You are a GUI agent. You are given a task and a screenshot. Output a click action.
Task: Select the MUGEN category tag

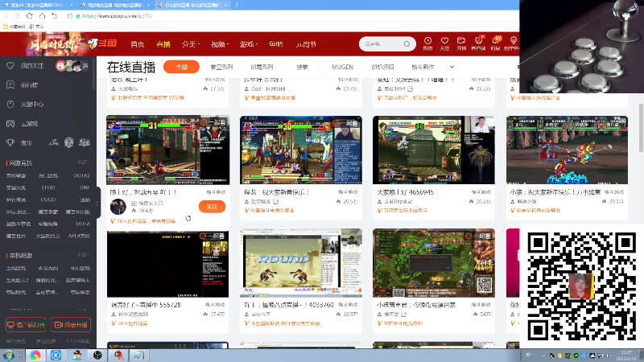click(x=342, y=67)
